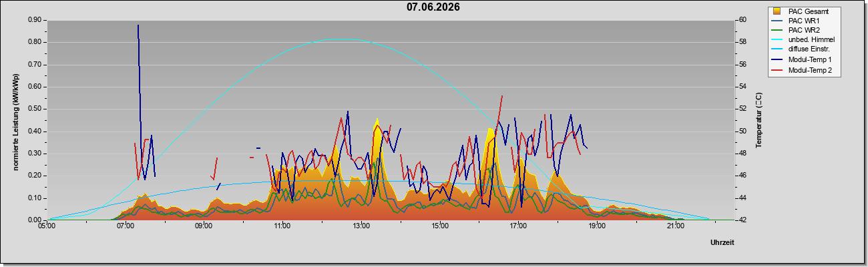Click the 58 temperature axis value
Screen dimensions: 868x267
pos(743,42)
